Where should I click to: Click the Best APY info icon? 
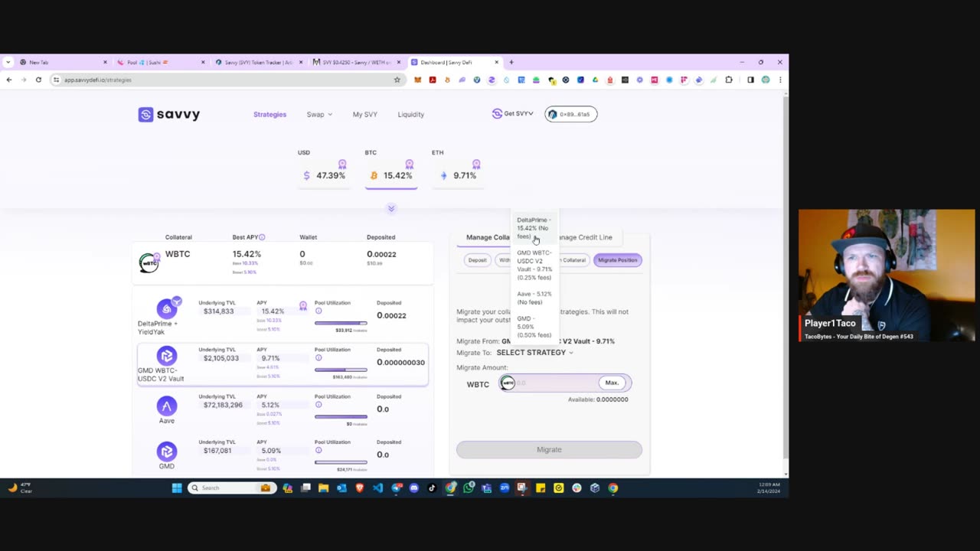(262, 237)
